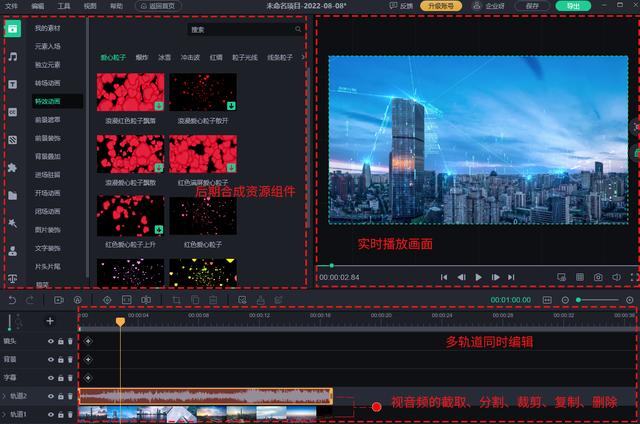This screenshot has height=424, width=640.
Task: Show more effect category tabs arrow
Action: [x=303, y=58]
